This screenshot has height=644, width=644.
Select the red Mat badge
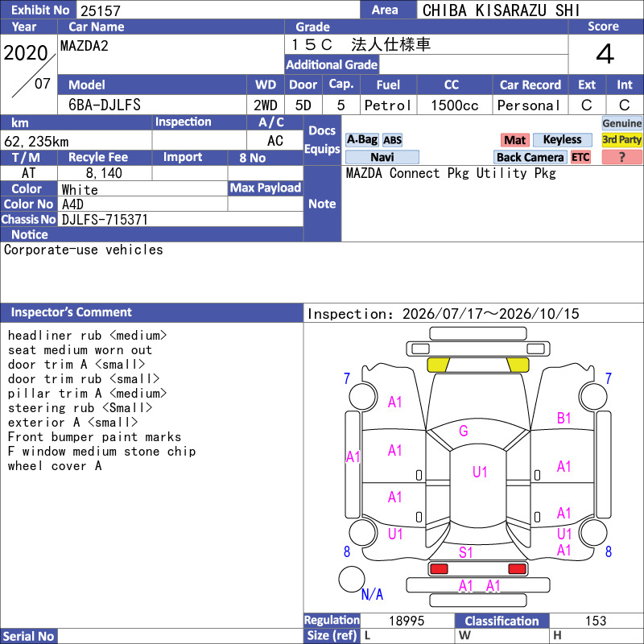coord(514,140)
